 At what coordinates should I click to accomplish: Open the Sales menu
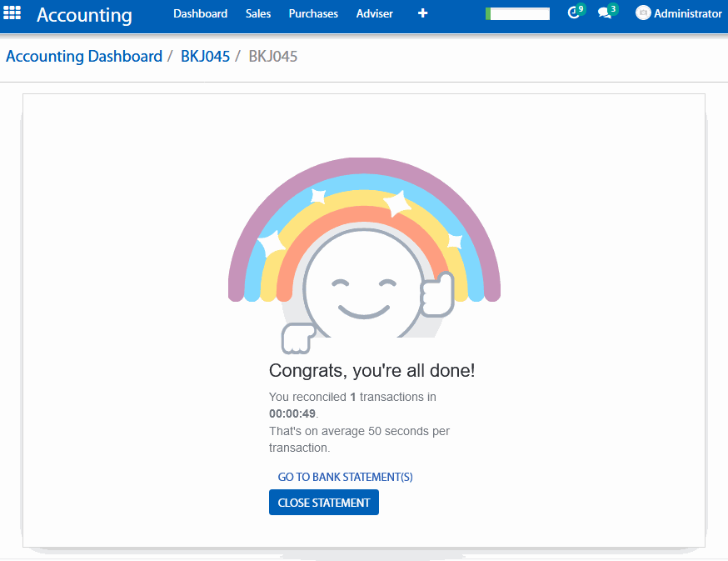(258, 14)
